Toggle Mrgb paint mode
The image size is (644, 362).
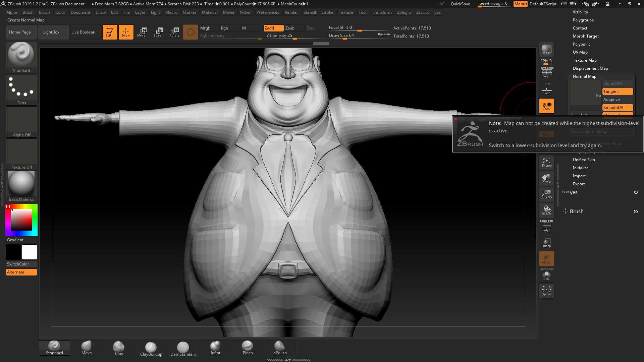point(209,28)
